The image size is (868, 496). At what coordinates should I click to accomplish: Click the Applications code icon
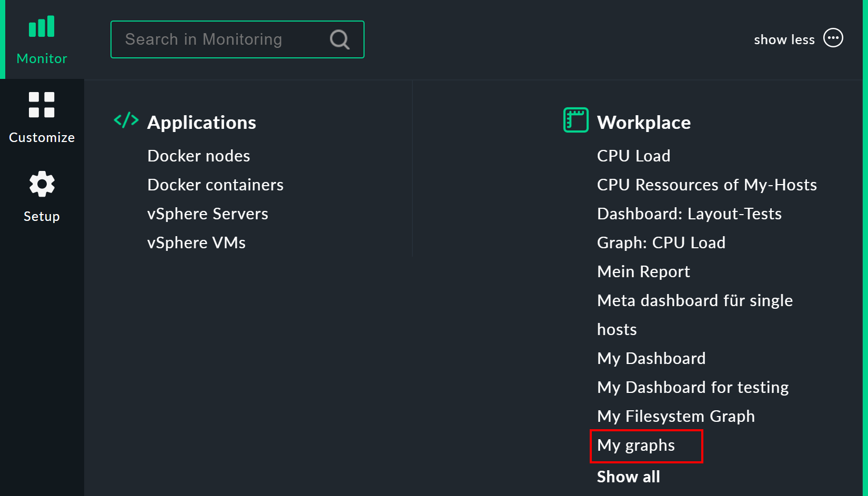click(x=125, y=120)
